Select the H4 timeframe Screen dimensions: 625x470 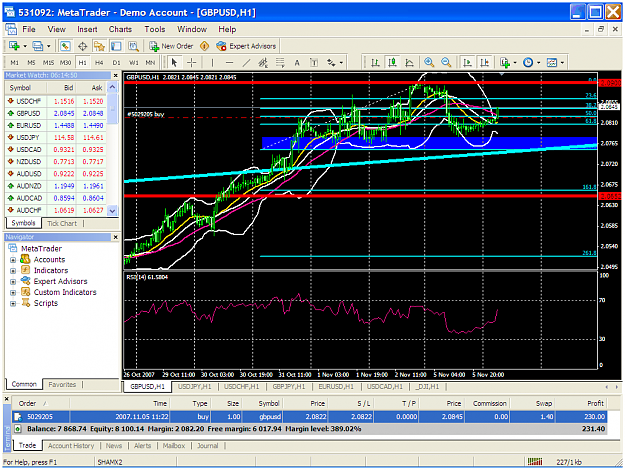pos(99,63)
